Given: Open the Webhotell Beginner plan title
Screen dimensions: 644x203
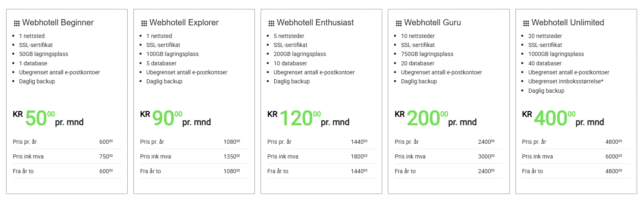Looking at the screenshot, I should click(58, 22).
